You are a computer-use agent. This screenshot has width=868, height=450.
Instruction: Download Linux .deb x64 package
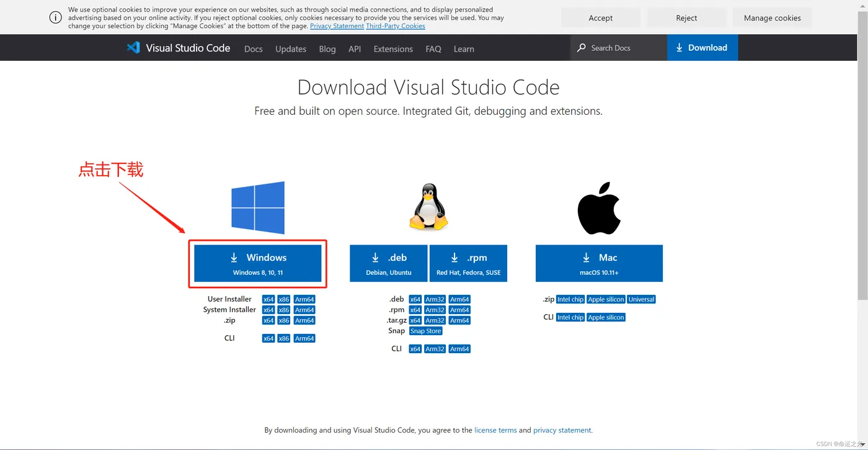click(415, 299)
